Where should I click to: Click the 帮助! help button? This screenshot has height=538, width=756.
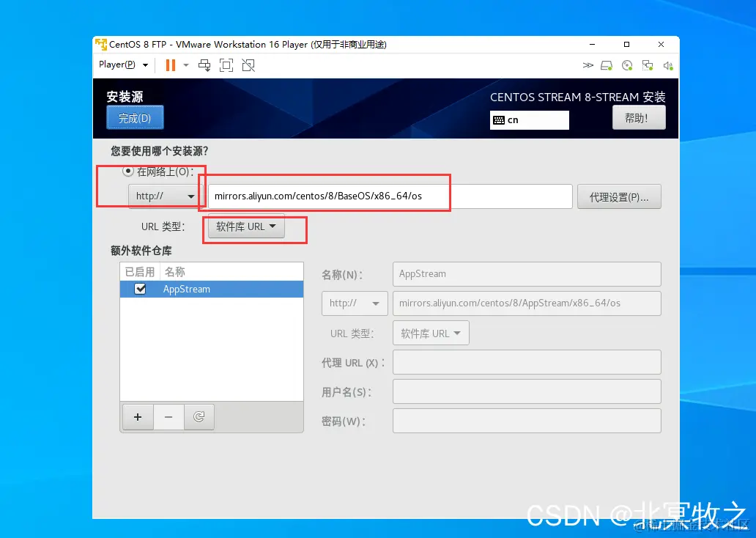click(x=639, y=118)
